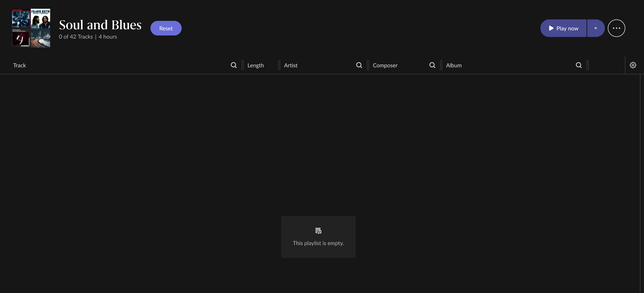Open column settings gear icon
This screenshot has height=293, width=644.
[x=633, y=65]
